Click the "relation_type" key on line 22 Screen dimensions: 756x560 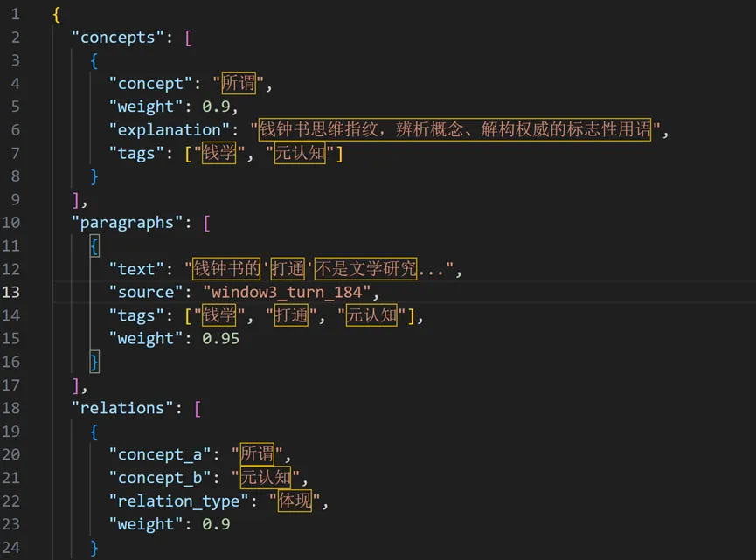pos(178,501)
